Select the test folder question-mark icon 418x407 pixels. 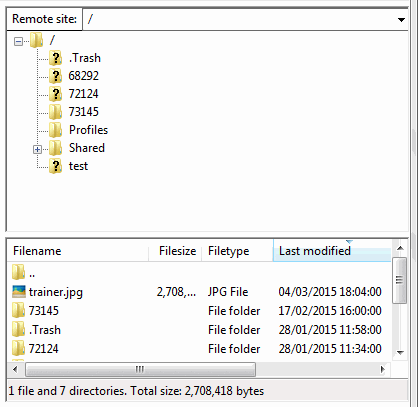click(56, 166)
